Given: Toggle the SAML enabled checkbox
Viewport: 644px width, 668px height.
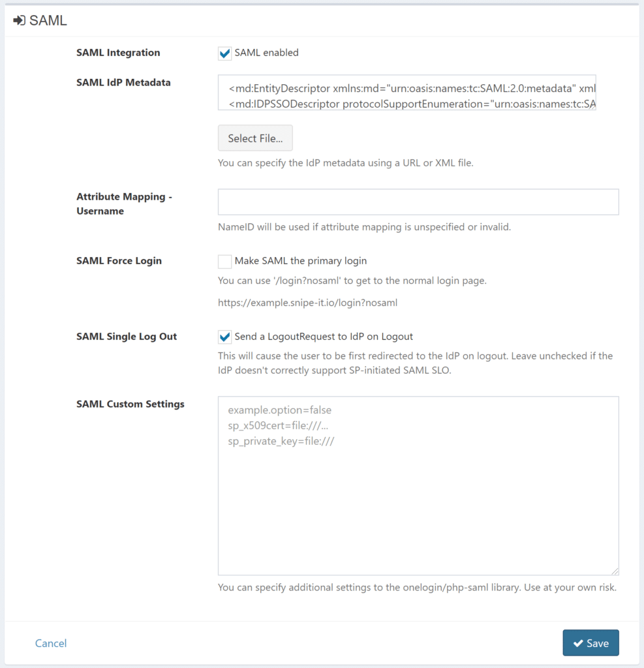Looking at the screenshot, I should click(225, 53).
